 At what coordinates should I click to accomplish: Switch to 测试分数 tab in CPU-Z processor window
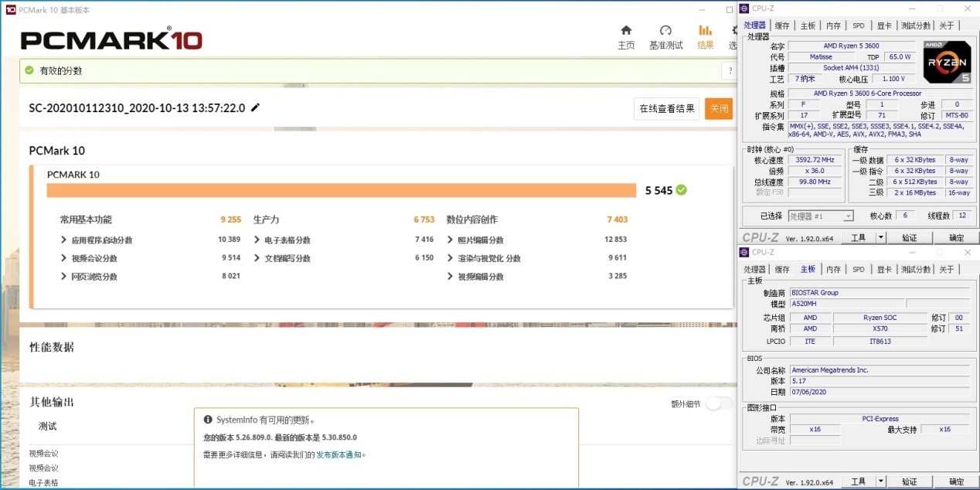click(x=916, y=26)
